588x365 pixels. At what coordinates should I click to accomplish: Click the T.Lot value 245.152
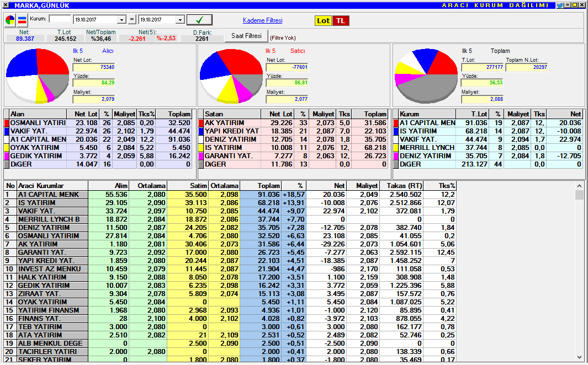65,39
